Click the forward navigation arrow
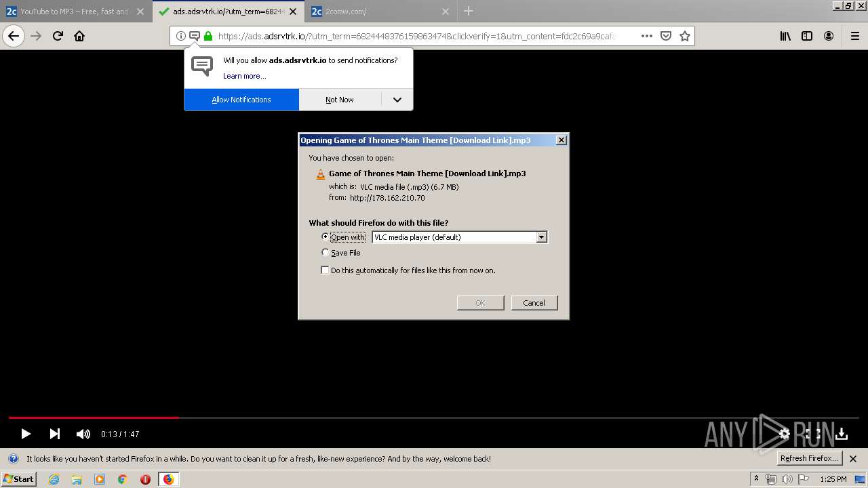 point(36,36)
